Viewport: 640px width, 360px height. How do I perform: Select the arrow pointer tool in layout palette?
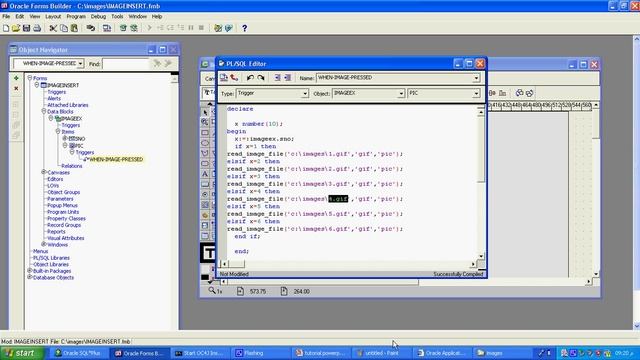click(x=205, y=112)
